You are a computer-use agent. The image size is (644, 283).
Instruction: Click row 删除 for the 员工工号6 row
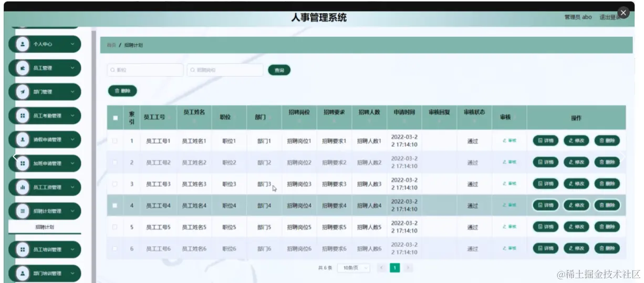point(607,248)
